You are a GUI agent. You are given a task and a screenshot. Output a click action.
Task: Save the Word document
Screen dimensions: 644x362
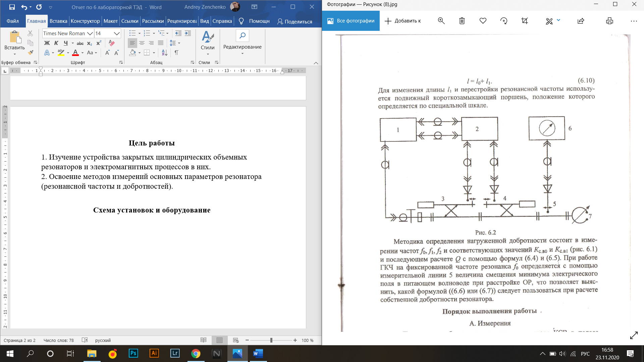pos(12,7)
